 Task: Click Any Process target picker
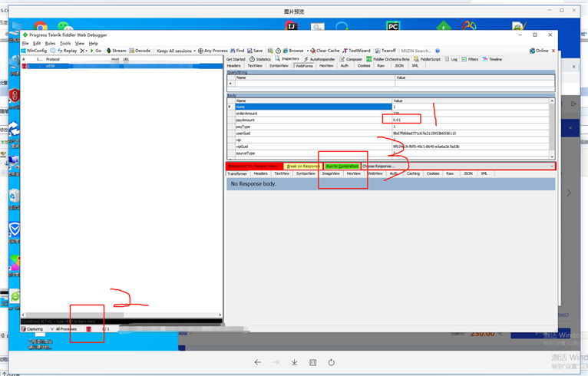(213, 51)
